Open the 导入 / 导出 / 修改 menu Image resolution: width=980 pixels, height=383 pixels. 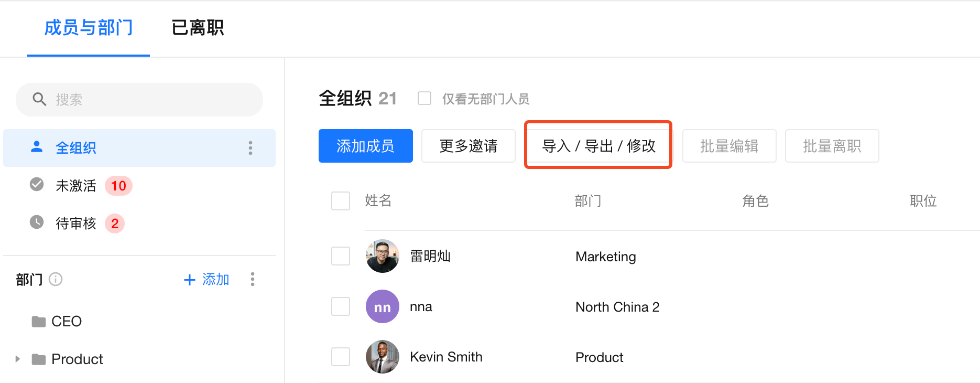(598, 146)
